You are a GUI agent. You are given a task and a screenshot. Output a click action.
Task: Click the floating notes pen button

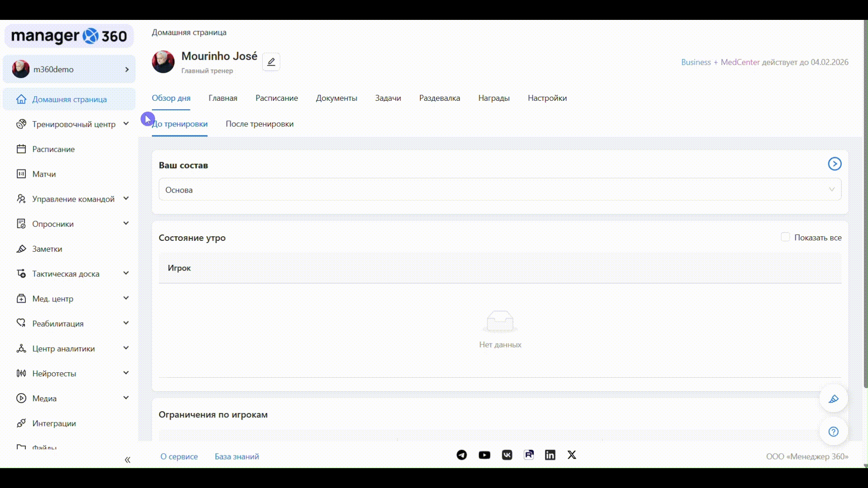(x=833, y=399)
